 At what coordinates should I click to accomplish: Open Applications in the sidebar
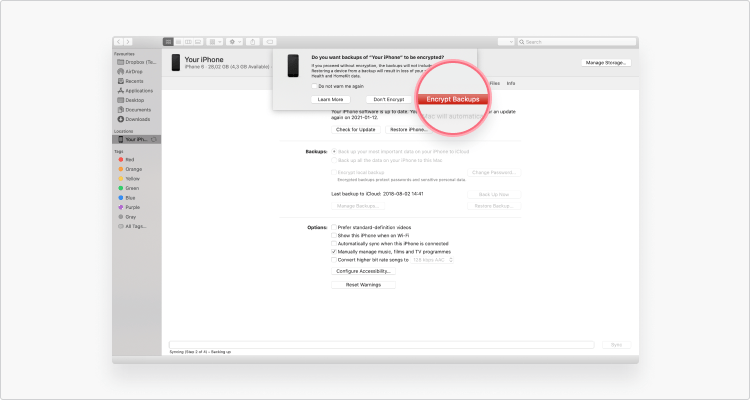coord(135,91)
